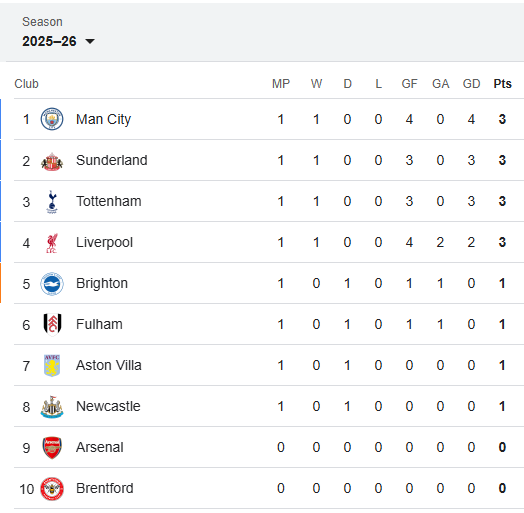
Task: Open the Season 2025–26 dropdown
Action: point(58,41)
